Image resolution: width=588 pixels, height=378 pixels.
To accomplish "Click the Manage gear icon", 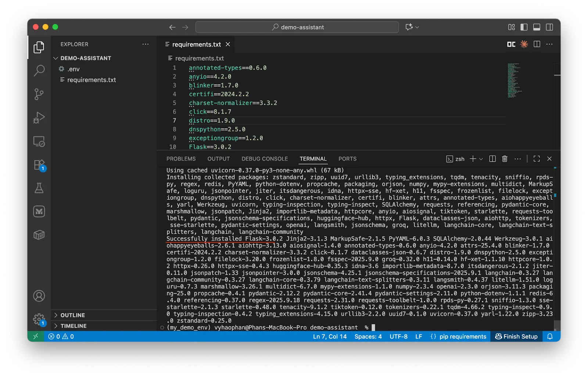I will [39, 319].
